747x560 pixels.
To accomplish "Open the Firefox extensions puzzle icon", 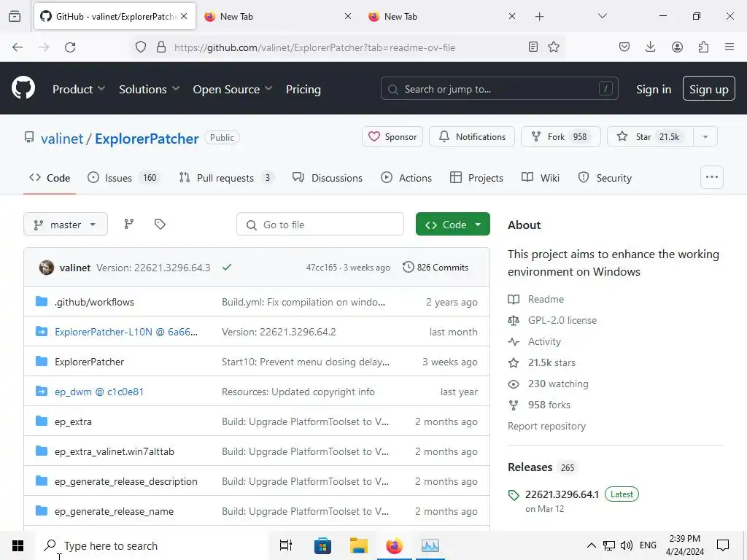I will [703, 47].
